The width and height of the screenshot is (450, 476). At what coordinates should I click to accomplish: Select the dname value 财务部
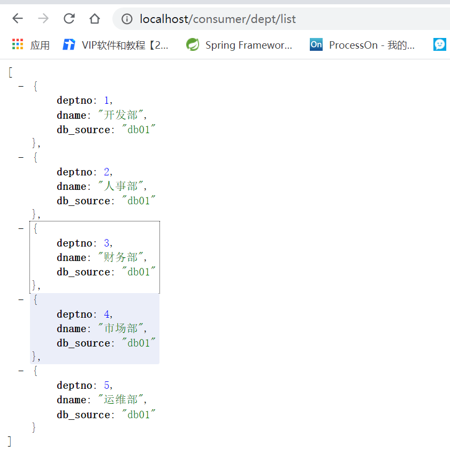point(120,257)
